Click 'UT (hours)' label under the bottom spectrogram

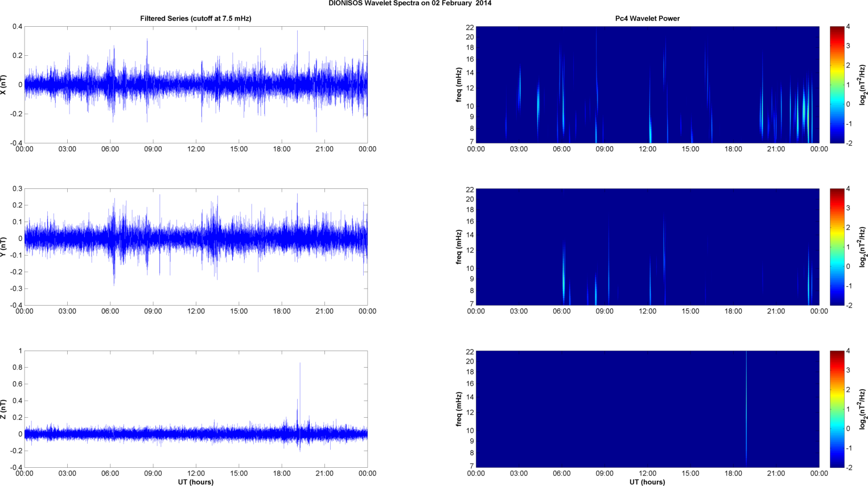[x=647, y=482]
